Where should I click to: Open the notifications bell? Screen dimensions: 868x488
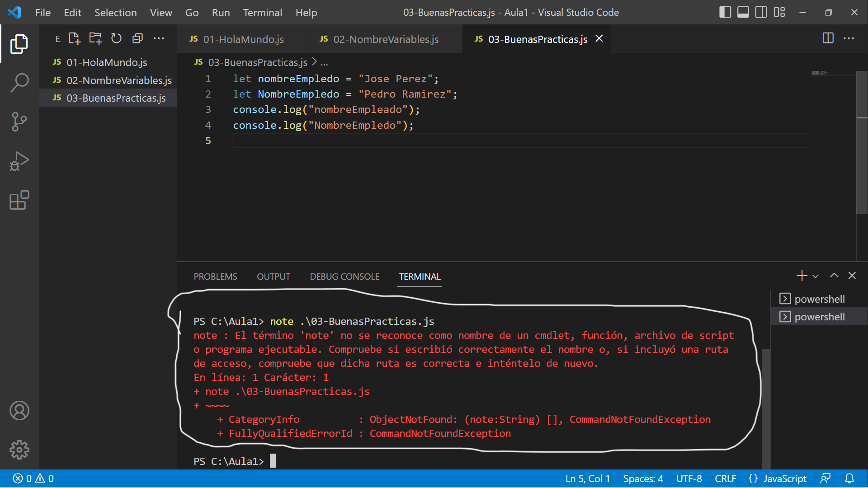click(849, 479)
